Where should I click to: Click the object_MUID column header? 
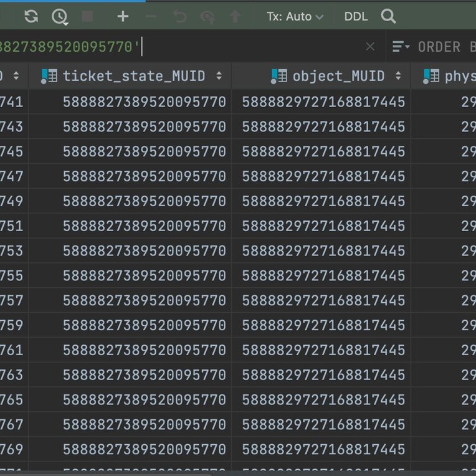pyautogui.click(x=338, y=76)
